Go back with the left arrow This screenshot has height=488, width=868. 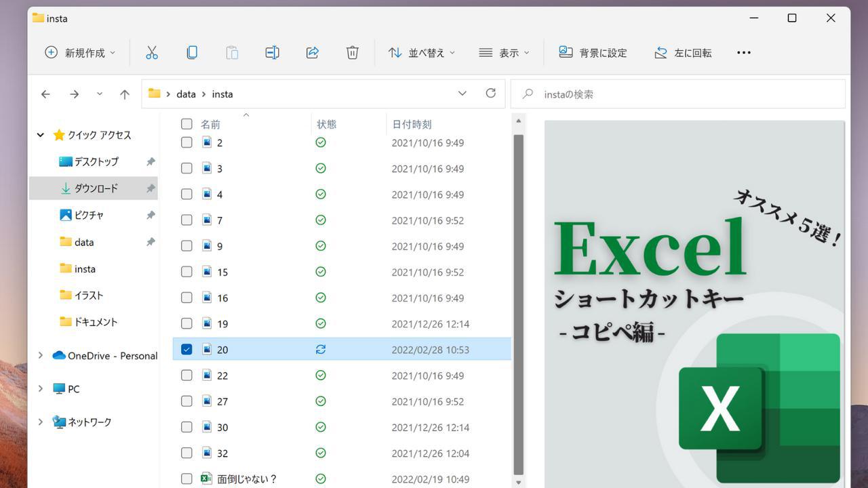point(45,94)
